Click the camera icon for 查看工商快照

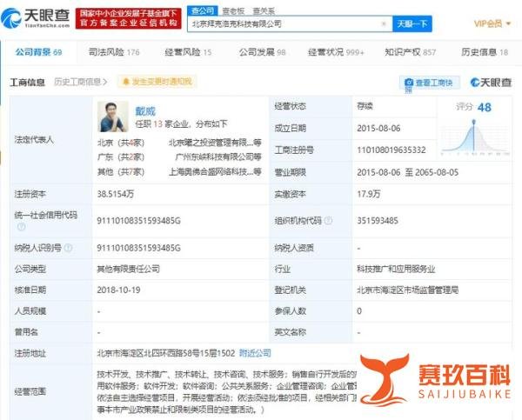pos(409,83)
